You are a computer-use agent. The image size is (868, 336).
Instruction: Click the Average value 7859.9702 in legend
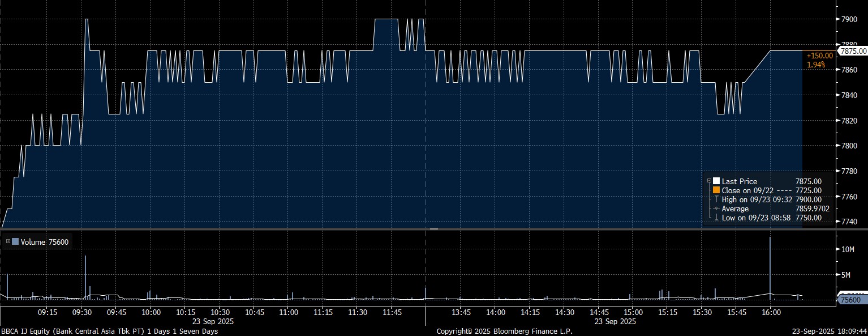[812, 209]
